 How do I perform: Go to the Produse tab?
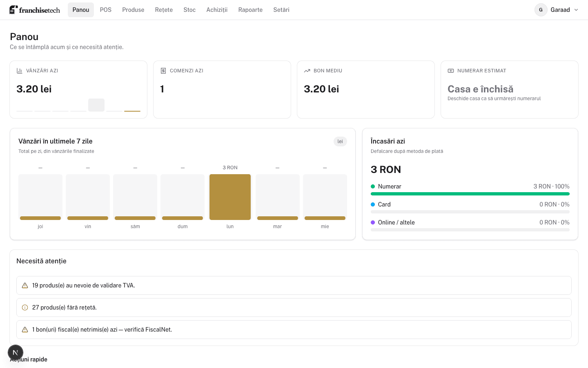[x=133, y=10]
